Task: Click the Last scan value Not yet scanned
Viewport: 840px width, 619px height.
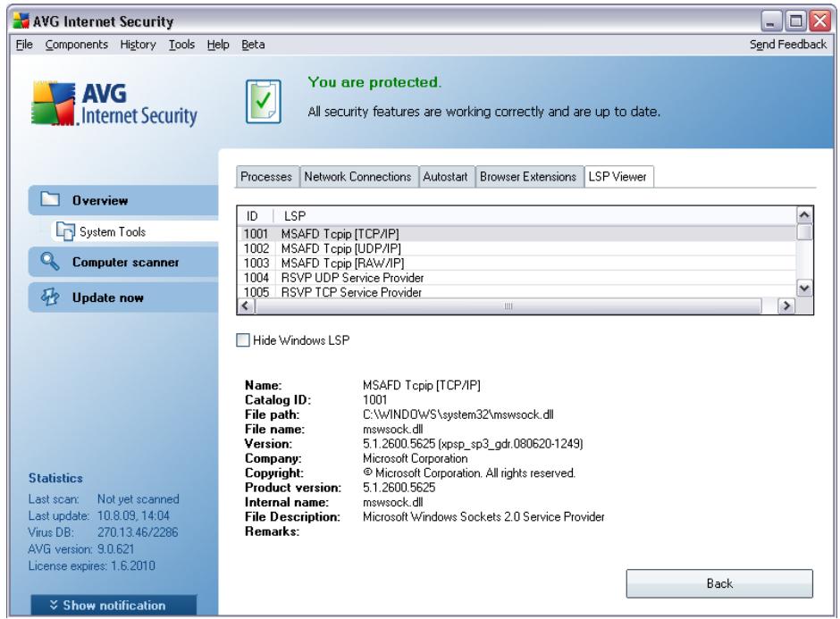Action: [139, 499]
